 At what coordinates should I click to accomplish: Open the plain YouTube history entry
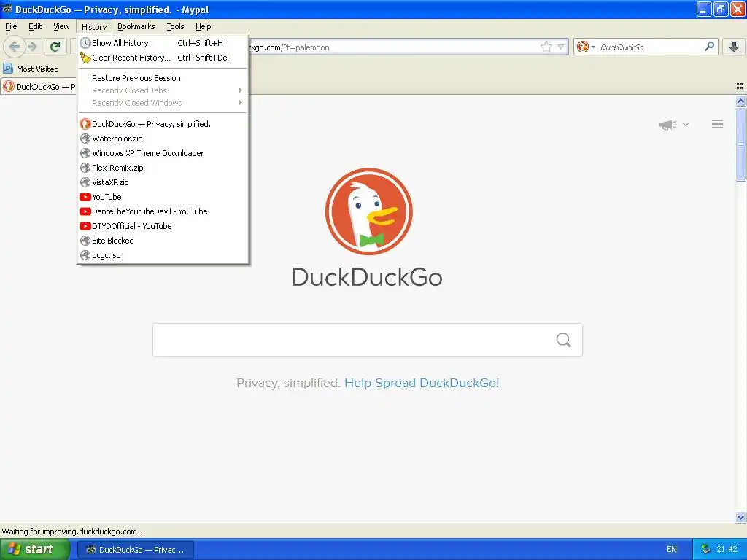(x=163, y=197)
